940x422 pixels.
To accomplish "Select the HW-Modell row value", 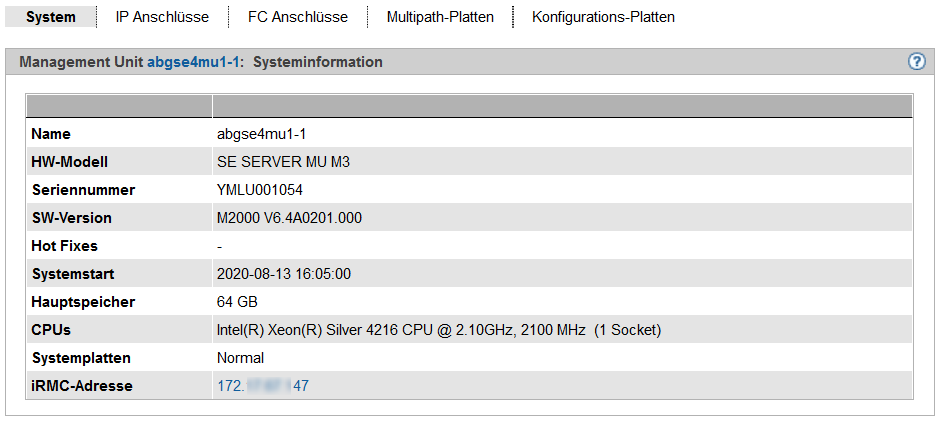I will tap(283, 162).
